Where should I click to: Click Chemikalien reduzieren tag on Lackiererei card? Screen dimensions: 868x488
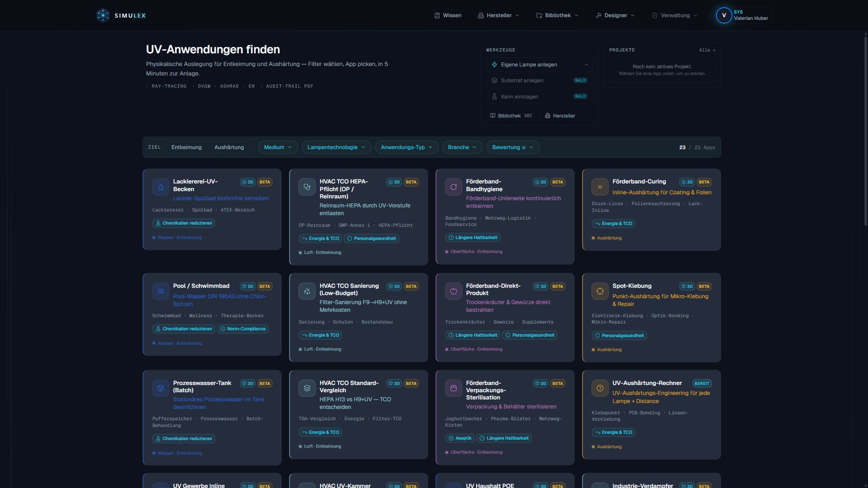pos(184,223)
